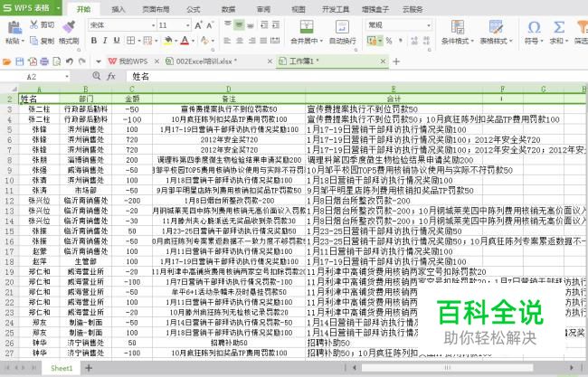The height and width of the screenshot is (377, 588).
Task: Click the save disk icon
Action: click(x=20, y=61)
